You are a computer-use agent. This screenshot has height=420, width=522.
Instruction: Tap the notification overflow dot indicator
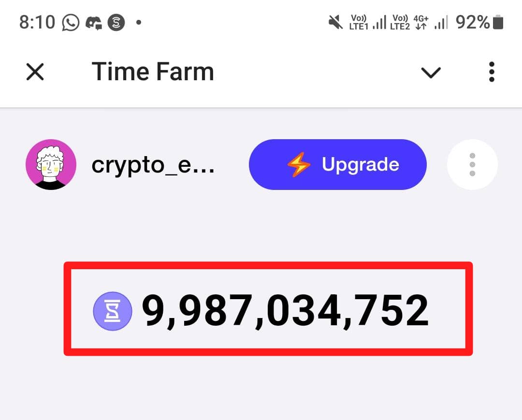coord(139,22)
